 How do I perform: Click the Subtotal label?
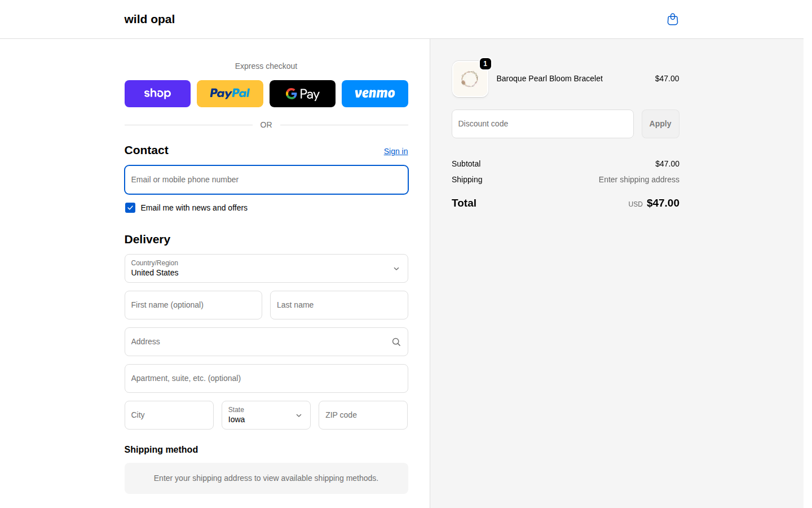click(x=466, y=164)
